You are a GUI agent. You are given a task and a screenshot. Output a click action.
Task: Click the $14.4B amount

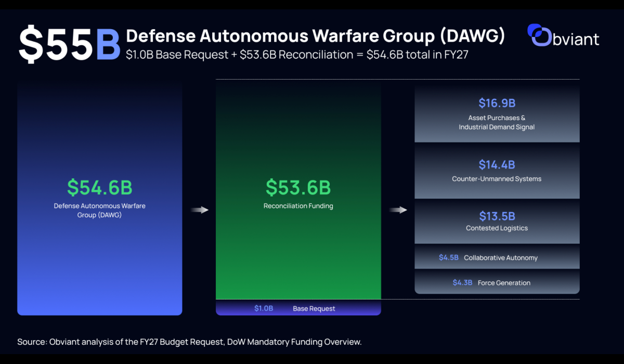click(497, 165)
